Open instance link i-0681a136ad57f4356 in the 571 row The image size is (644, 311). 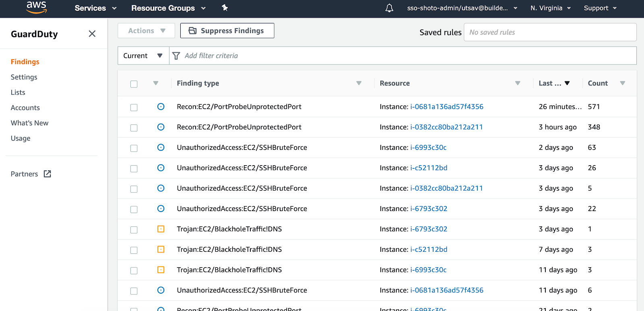447,107
